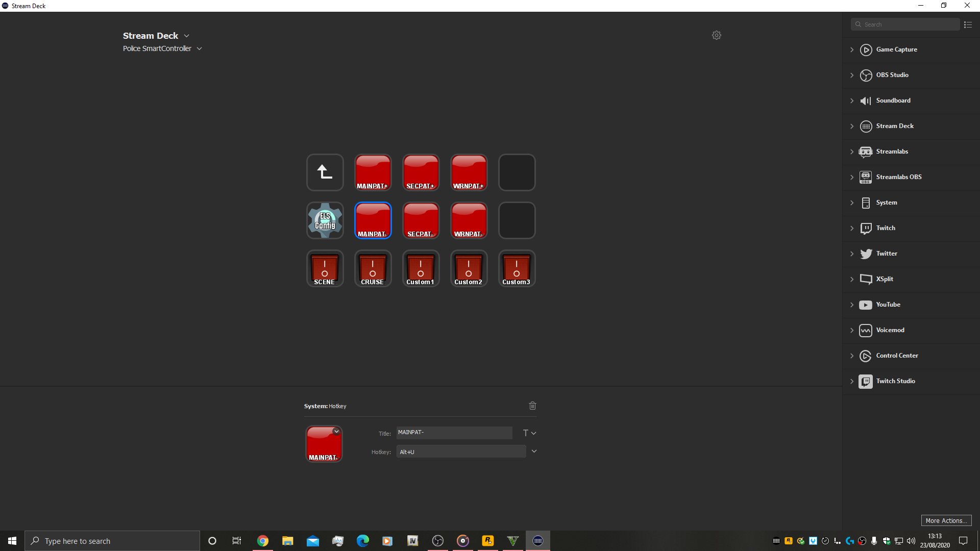Select the SCENE rocker switch key

point(325,268)
